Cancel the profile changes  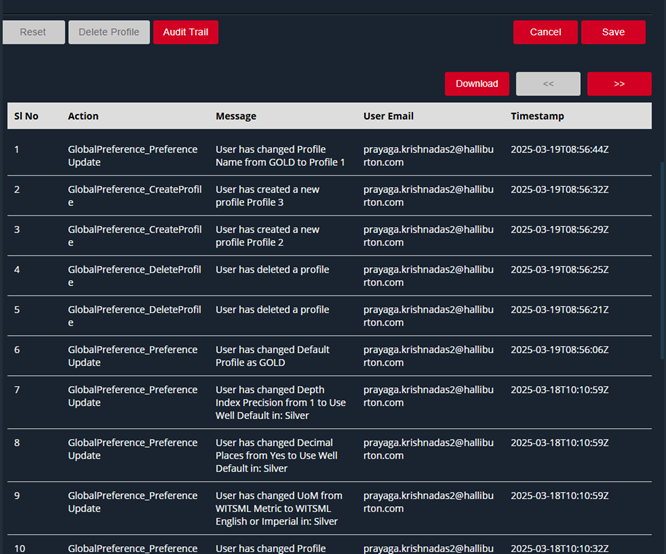click(545, 32)
